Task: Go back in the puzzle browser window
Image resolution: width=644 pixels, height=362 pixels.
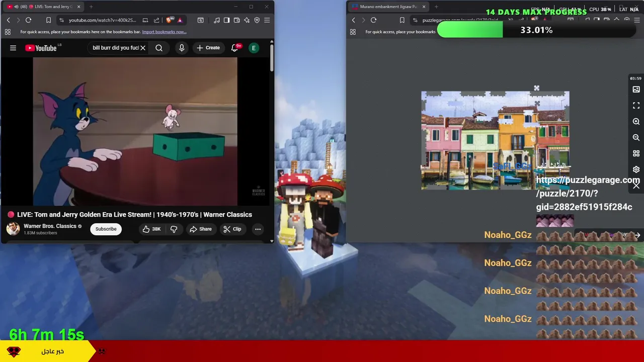Action: (353, 20)
